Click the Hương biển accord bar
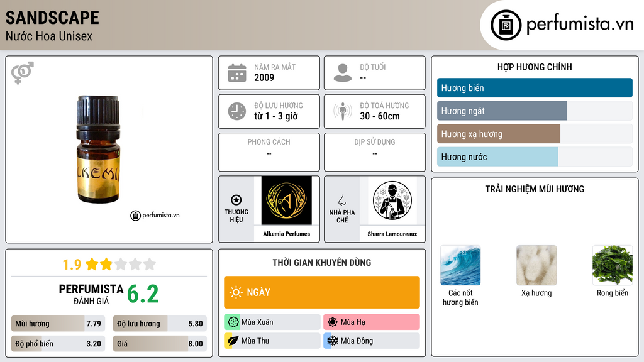 tap(535, 88)
